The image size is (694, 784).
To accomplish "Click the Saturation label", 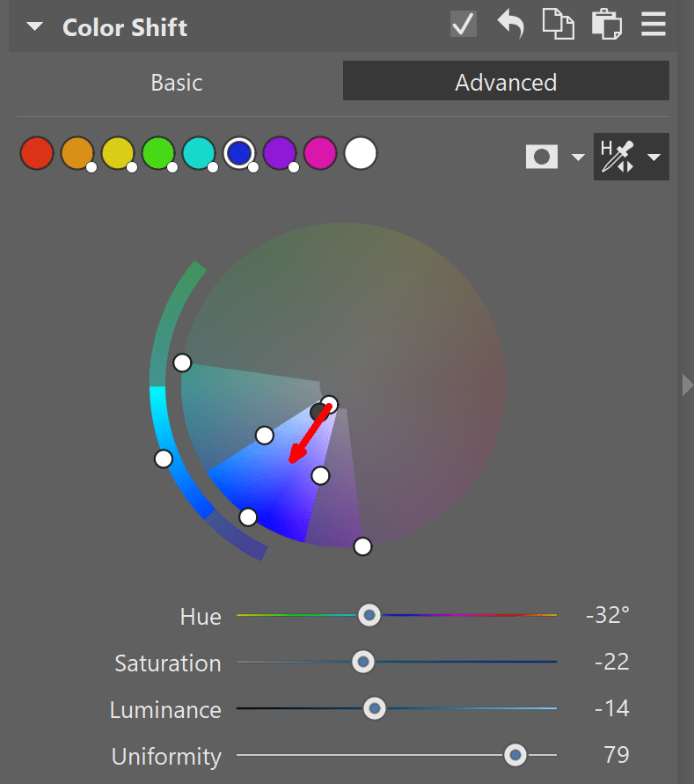I will (168, 663).
